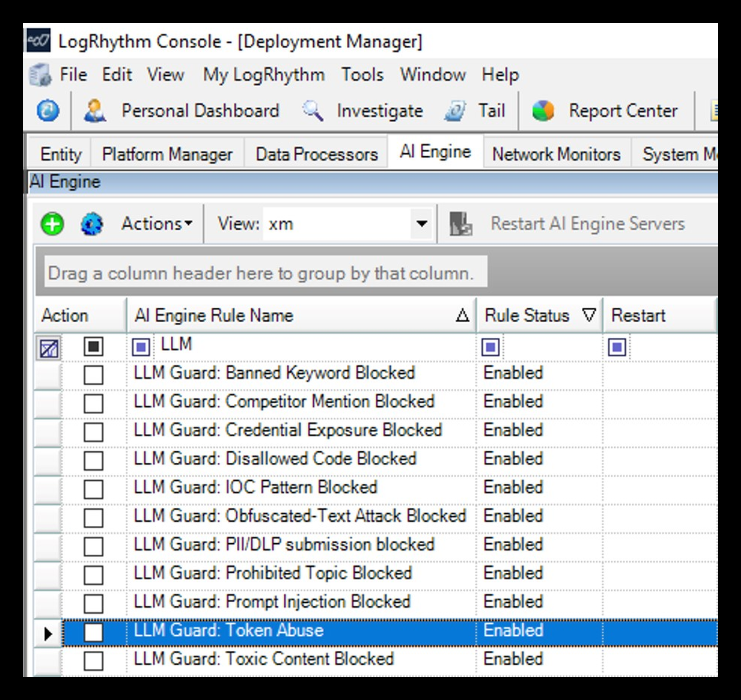Click the Investigate magnifier icon
The image size is (741, 700).
[313, 110]
